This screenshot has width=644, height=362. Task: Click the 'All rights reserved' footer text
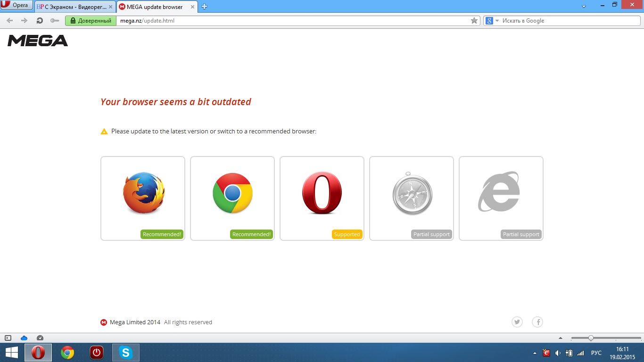pyautogui.click(x=188, y=322)
